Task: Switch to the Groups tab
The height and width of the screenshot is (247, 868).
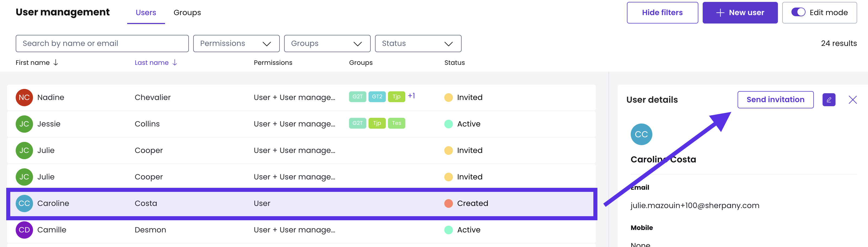Action: 187,12
